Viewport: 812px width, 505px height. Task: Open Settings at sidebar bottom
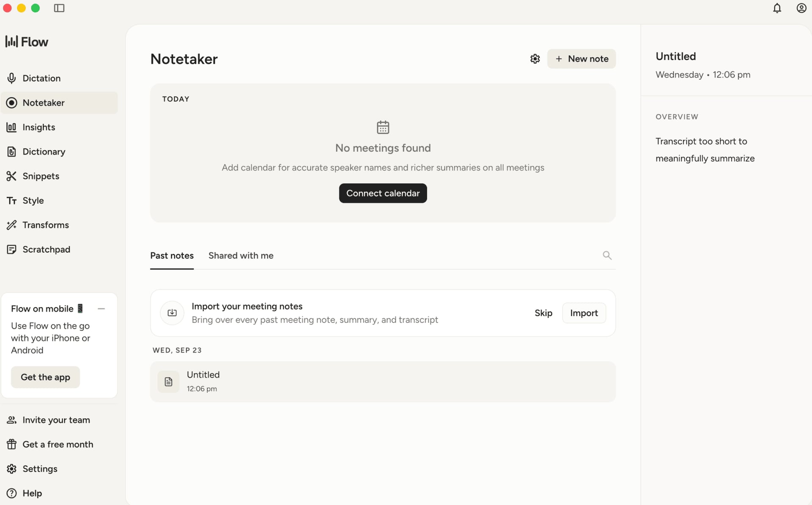(x=59, y=469)
